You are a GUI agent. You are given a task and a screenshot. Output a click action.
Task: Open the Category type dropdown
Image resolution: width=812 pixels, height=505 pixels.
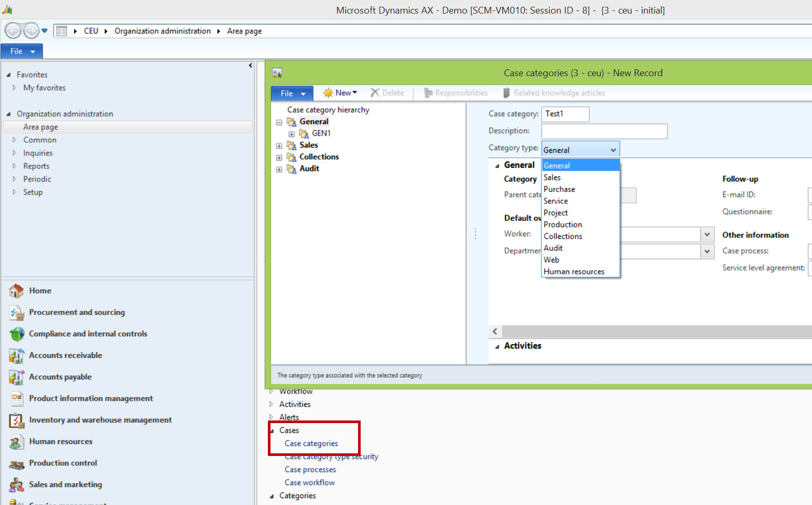point(613,150)
